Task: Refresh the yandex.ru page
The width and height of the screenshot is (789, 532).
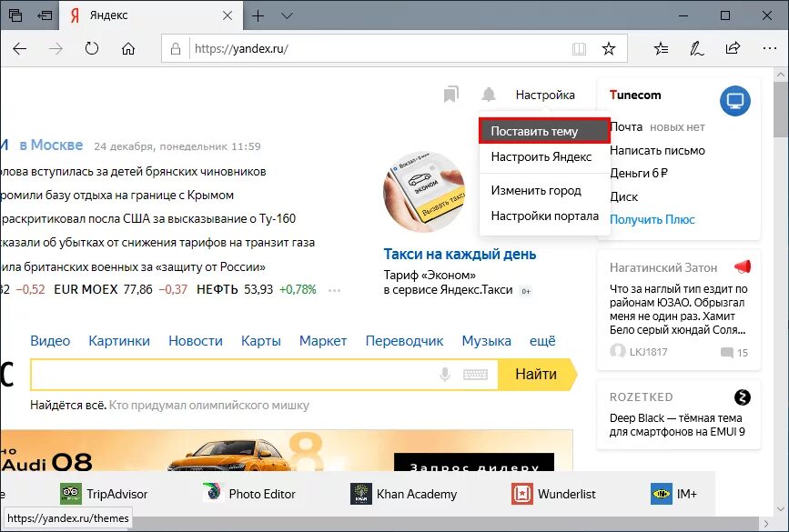Action: click(92, 49)
